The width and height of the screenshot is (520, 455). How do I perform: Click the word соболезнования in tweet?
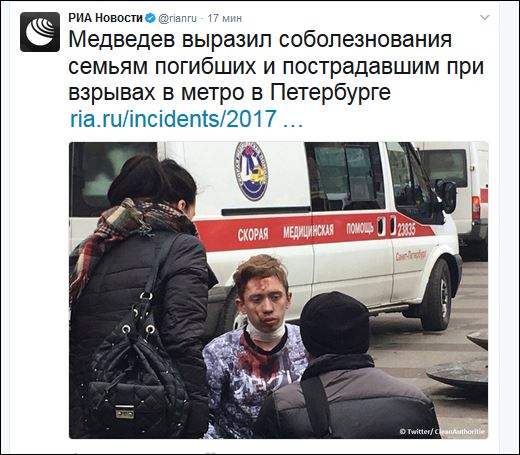click(x=365, y=39)
